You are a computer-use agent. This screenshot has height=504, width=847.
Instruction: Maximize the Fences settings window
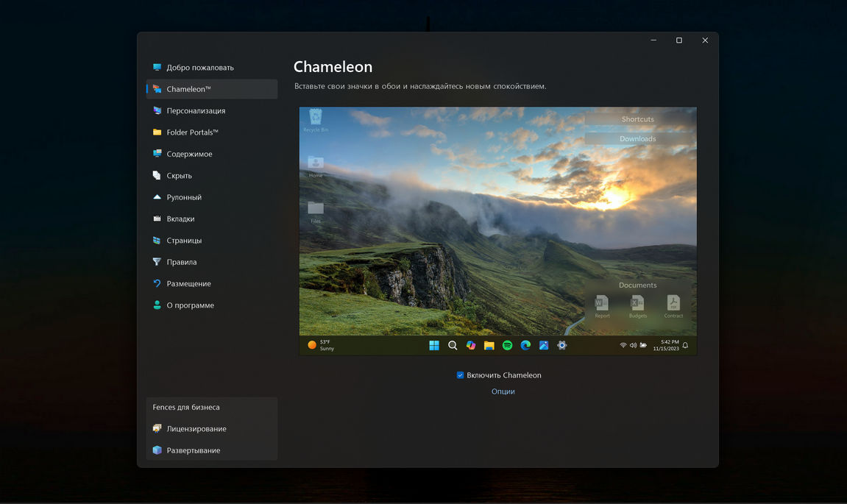tap(678, 40)
